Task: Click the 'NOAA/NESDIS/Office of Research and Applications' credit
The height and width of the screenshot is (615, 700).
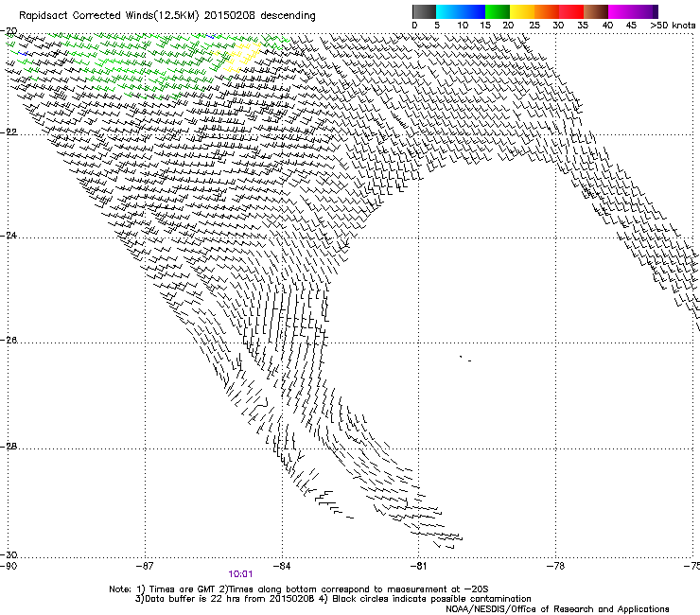Action: click(x=557, y=609)
